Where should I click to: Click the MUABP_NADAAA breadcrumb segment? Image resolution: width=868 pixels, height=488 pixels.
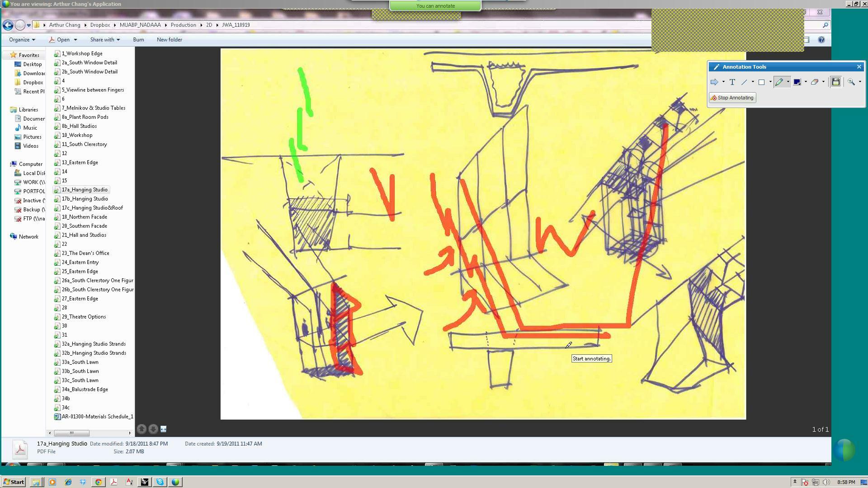140,25
